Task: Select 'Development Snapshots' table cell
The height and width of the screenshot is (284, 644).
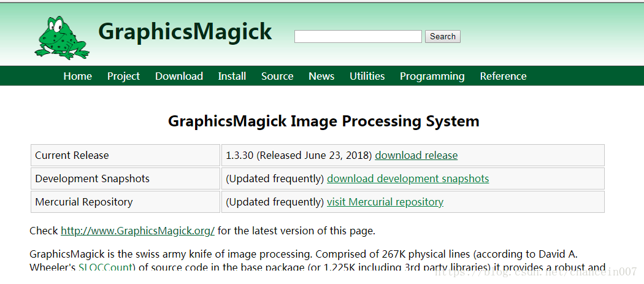Action: [125, 178]
